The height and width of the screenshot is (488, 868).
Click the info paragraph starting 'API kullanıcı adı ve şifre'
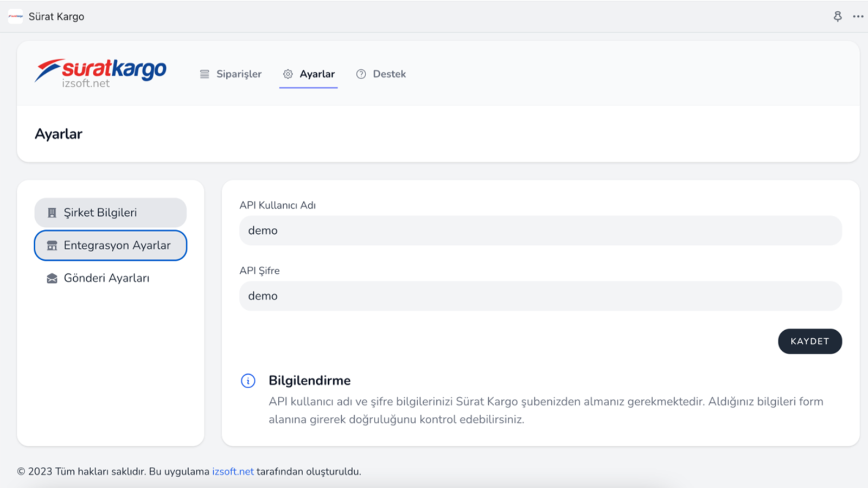pyautogui.click(x=546, y=410)
